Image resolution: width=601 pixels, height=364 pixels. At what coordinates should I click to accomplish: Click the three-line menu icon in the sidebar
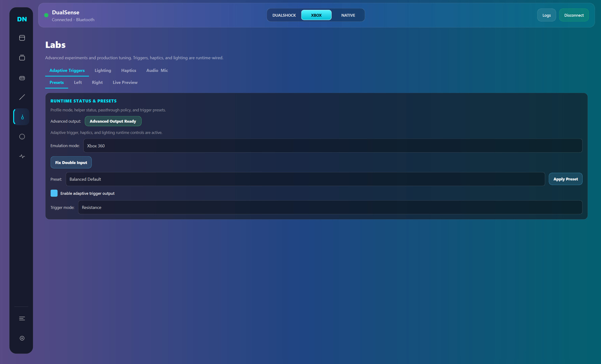(x=22, y=318)
